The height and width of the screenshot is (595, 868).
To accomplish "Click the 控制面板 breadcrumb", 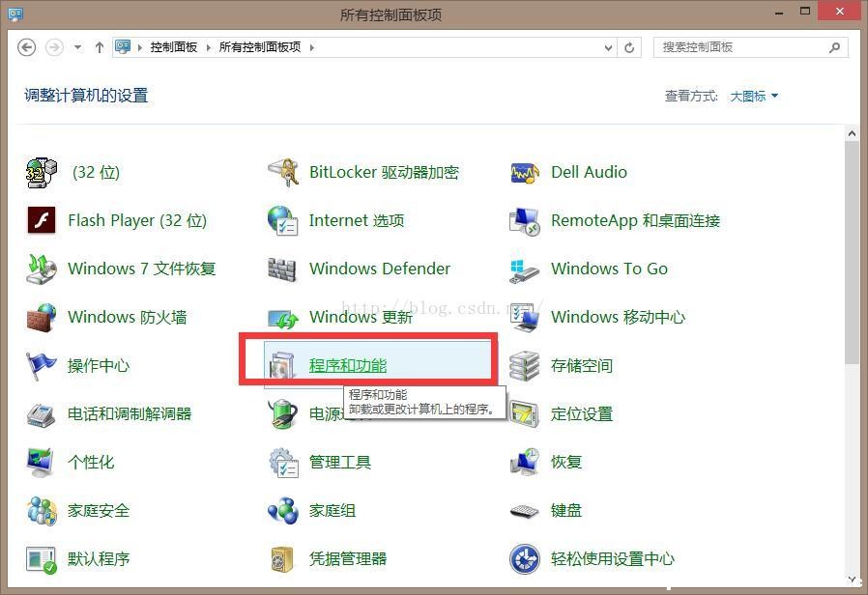I will coord(174,47).
